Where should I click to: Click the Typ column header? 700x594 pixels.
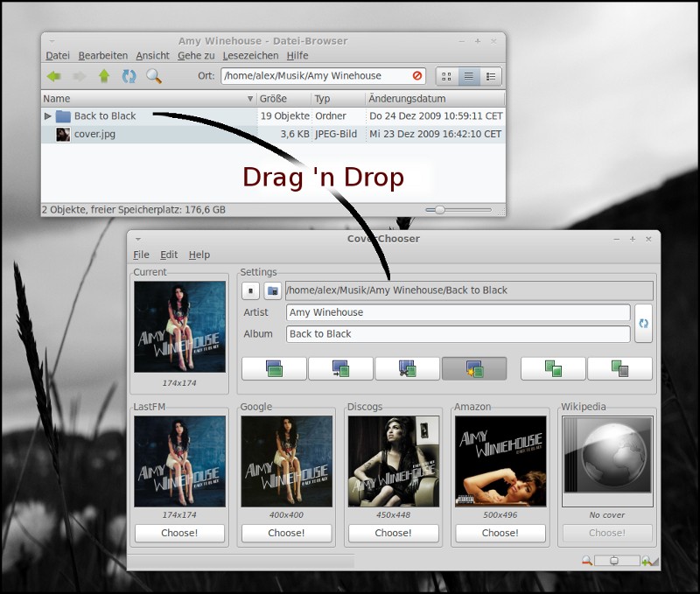pyautogui.click(x=338, y=99)
